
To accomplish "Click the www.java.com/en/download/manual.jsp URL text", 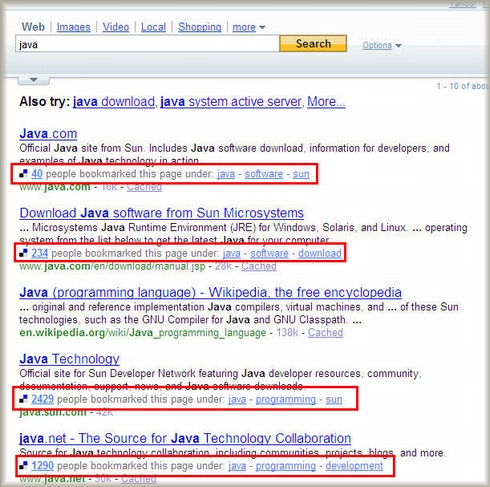I will coord(112,266).
